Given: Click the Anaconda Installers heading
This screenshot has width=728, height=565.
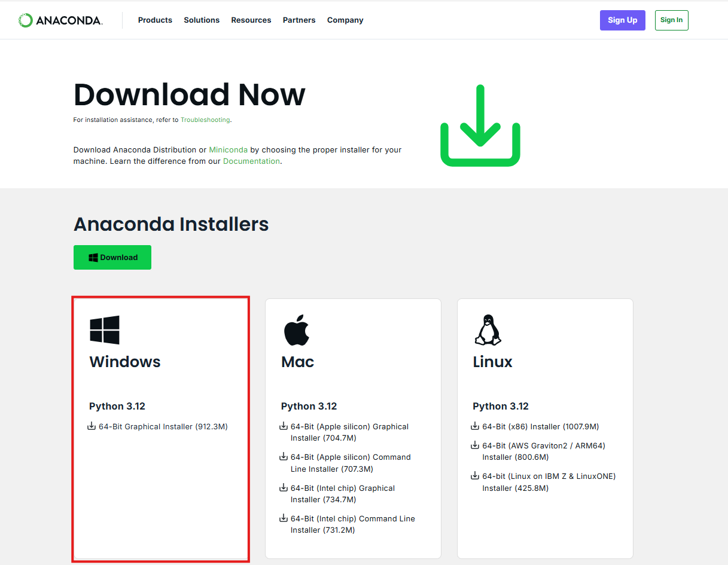Looking at the screenshot, I should point(171,224).
